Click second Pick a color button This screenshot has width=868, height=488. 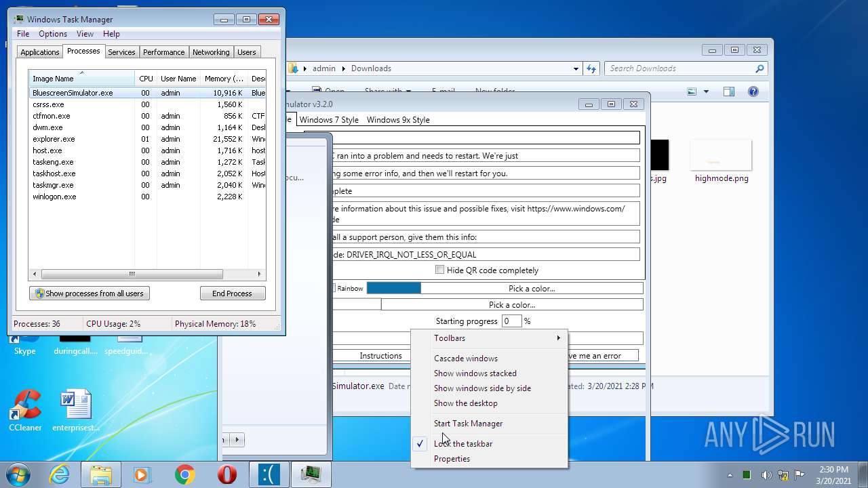pyautogui.click(x=512, y=305)
